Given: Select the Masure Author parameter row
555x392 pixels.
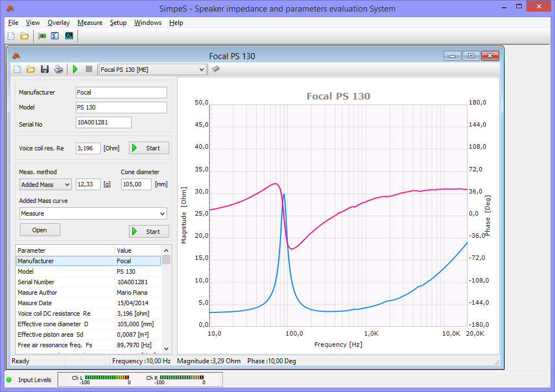Looking at the screenshot, I should coord(89,292).
